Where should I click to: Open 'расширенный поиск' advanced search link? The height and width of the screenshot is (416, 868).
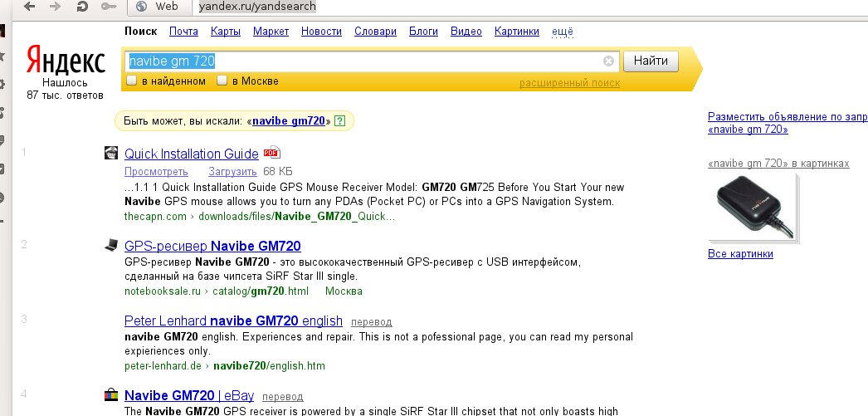(x=569, y=83)
